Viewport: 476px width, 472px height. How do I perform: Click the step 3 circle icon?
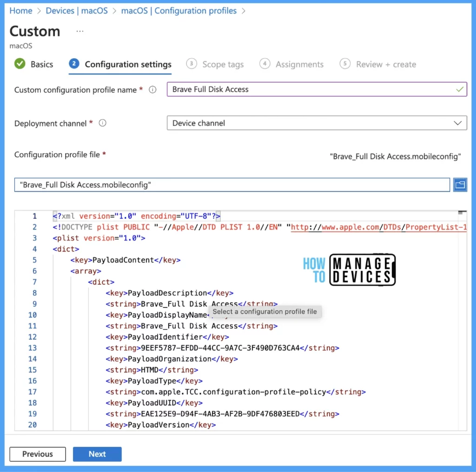(192, 64)
